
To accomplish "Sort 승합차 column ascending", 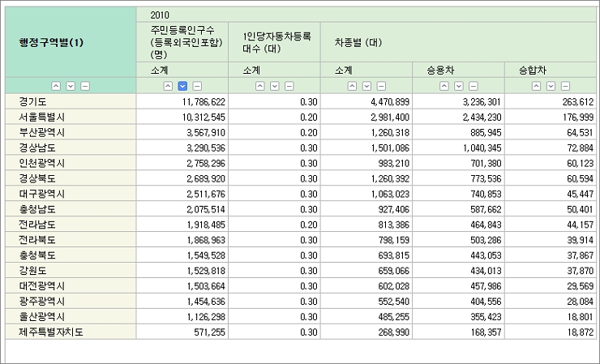I will (x=537, y=86).
